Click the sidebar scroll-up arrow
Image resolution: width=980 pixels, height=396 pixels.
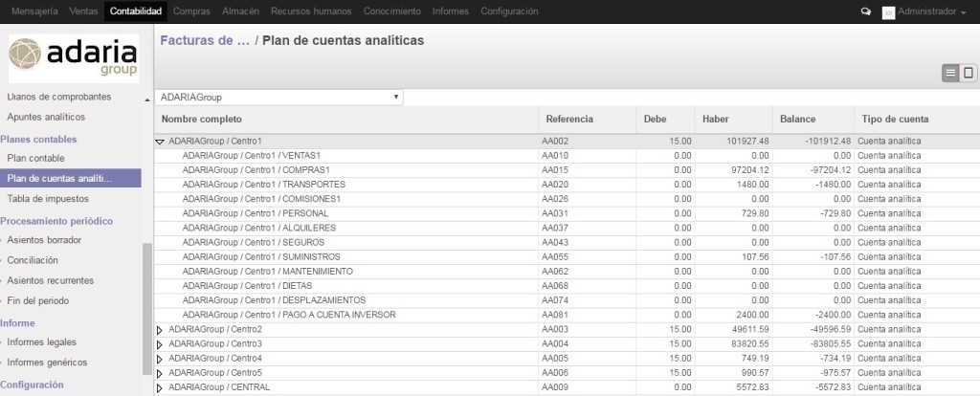pos(147,99)
